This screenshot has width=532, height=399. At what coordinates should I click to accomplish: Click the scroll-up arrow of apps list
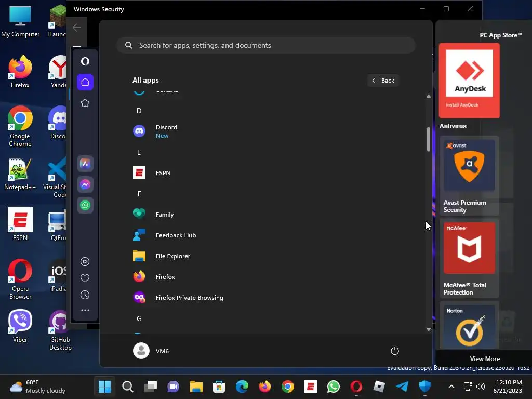[x=429, y=96]
